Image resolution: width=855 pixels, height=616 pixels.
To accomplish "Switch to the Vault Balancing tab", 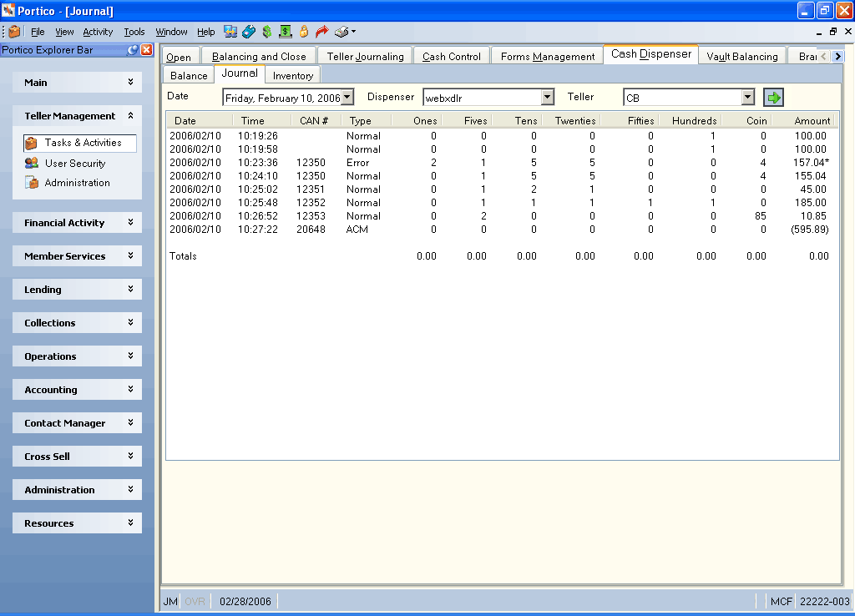I will (742, 56).
